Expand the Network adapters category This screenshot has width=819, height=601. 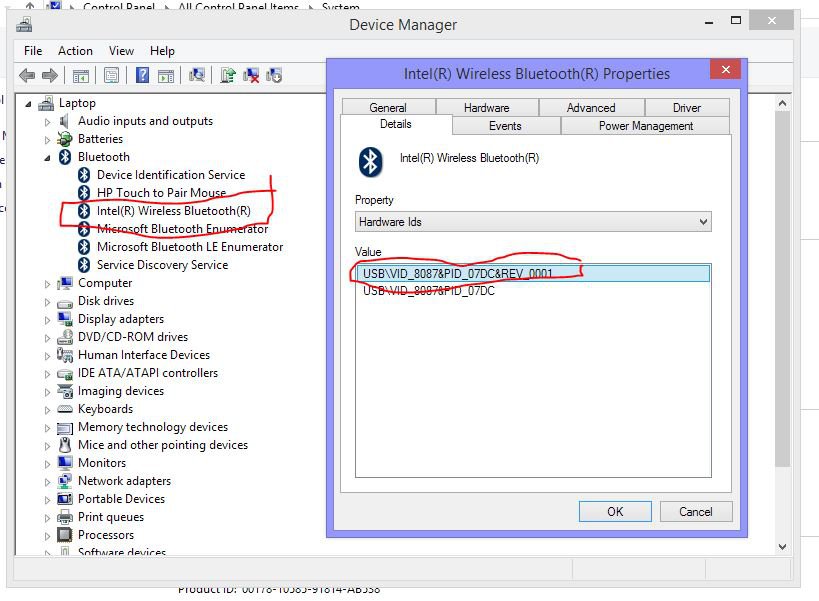47,481
